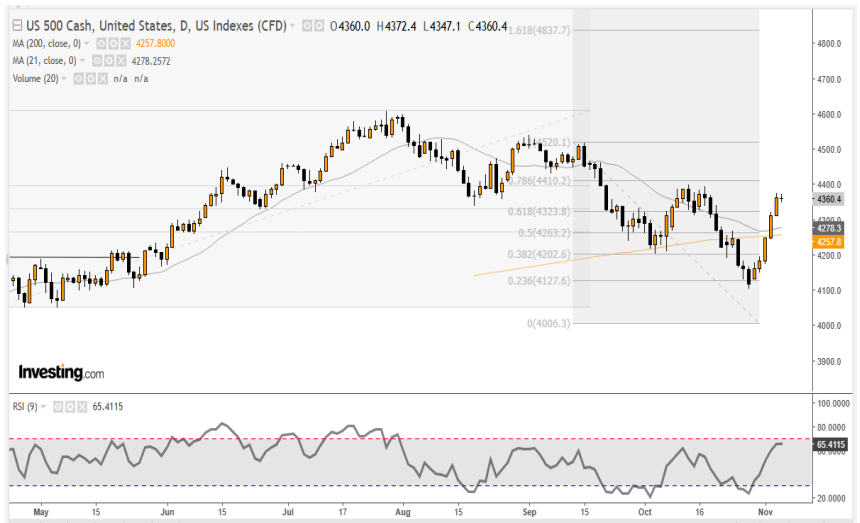860x523 pixels.
Task: Open MA 21 indicator settings gear
Action: click(109, 61)
